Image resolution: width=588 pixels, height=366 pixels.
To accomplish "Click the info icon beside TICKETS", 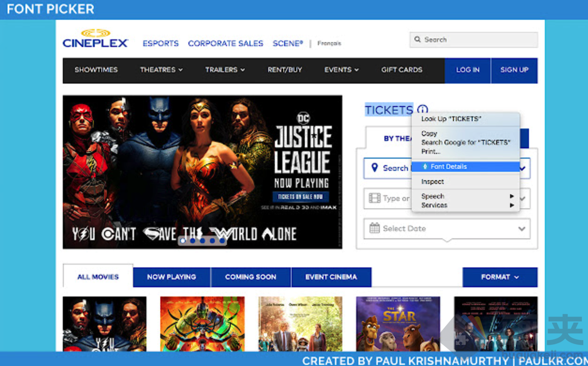I will pos(422,109).
